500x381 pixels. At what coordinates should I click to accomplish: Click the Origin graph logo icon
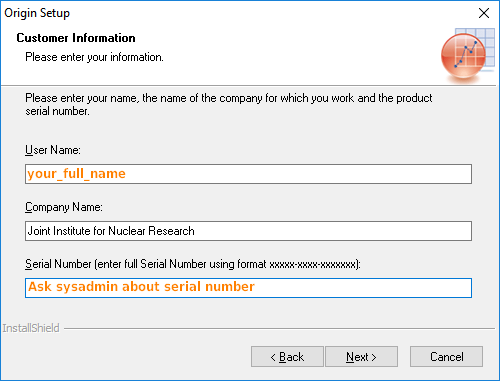[x=468, y=55]
